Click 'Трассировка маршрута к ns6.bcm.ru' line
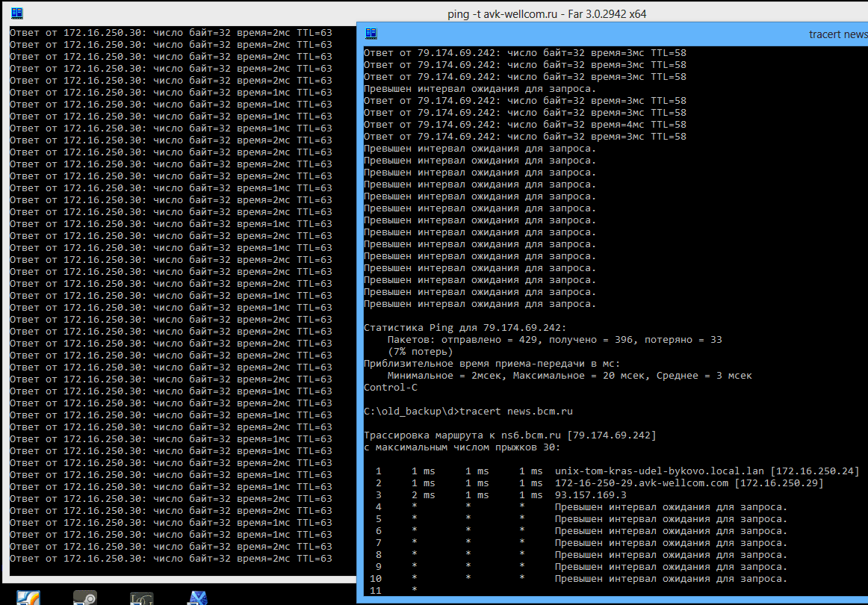 coord(510,435)
